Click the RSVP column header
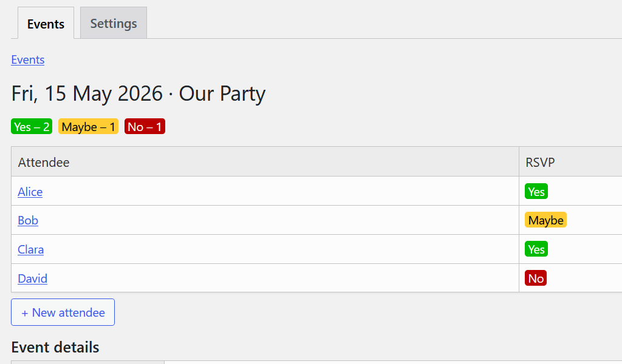 tap(540, 162)
